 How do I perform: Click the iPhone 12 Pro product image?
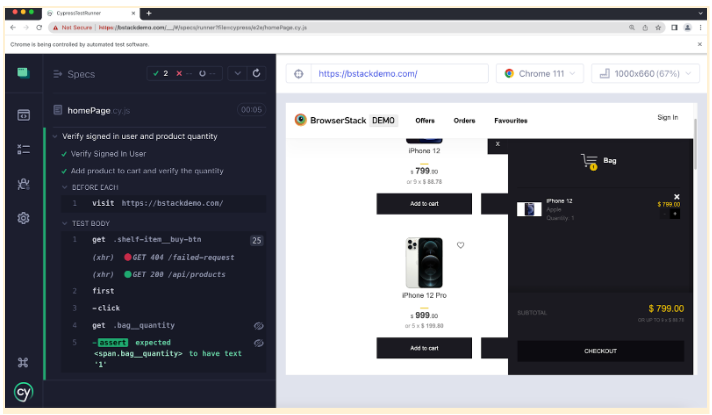point(424,262)
